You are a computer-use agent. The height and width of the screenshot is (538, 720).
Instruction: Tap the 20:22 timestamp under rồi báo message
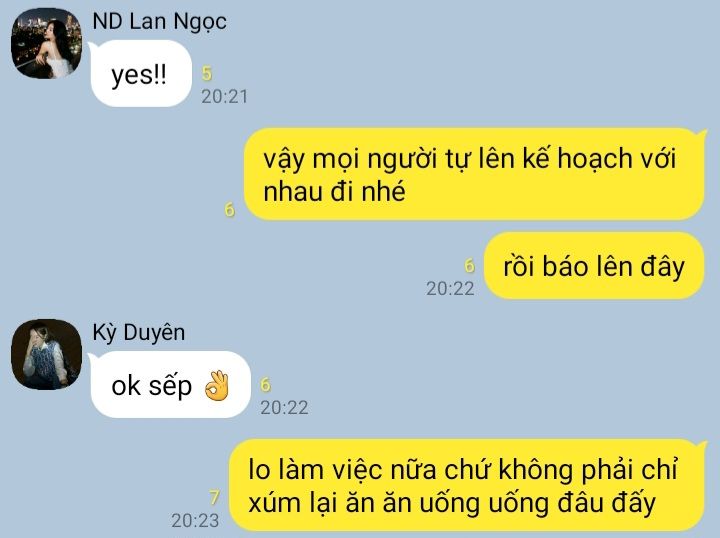click(x=450, y=288)
